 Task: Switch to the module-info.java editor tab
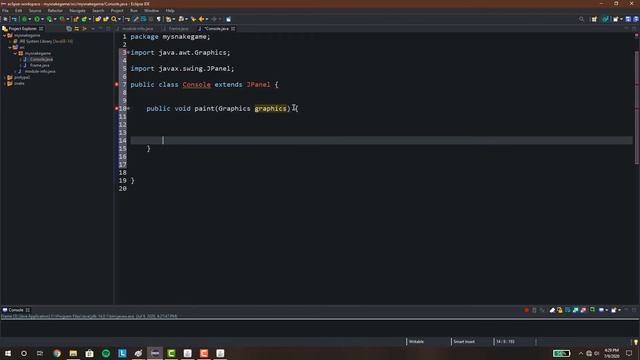pos(137,29)
